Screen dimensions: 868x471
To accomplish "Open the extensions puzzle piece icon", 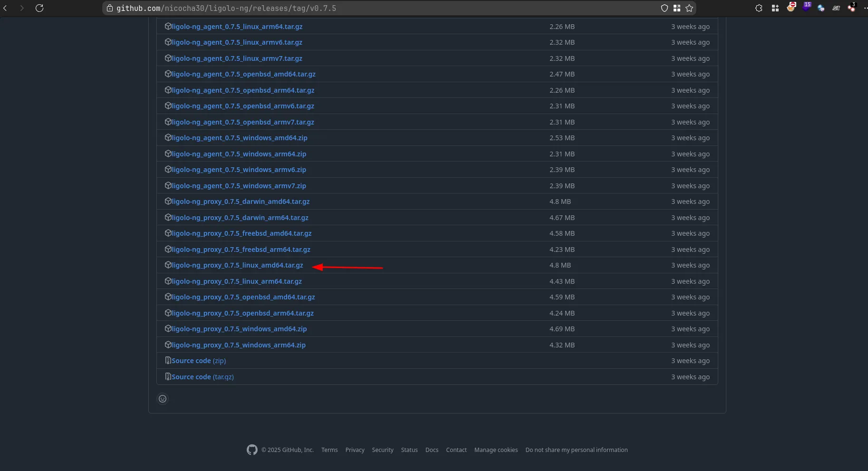I will coord(759,8).
